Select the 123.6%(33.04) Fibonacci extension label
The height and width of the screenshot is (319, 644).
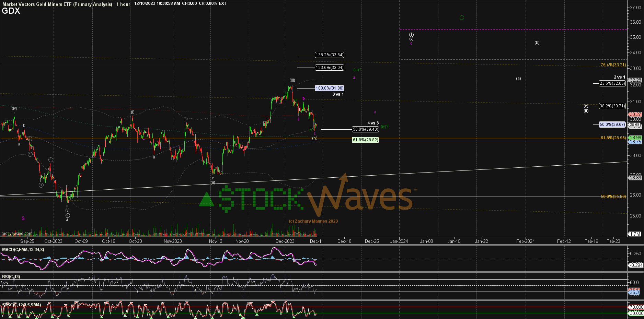[x=330, y=68]
